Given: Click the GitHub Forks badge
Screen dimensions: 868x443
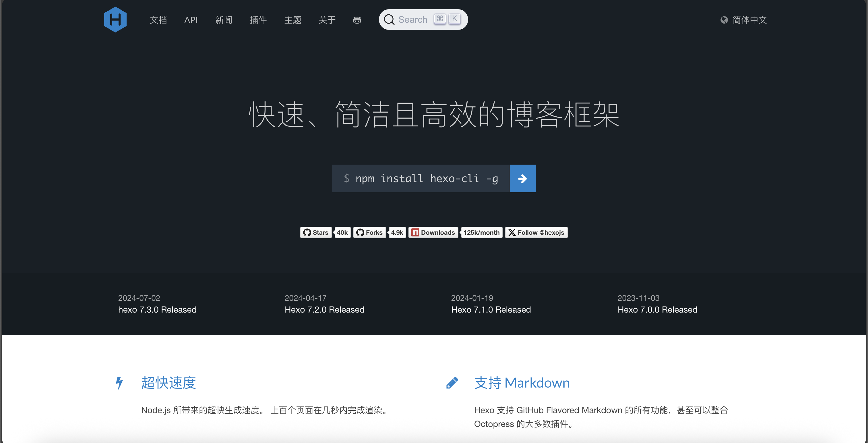Looking at the screenshot, I should point(370,232).
